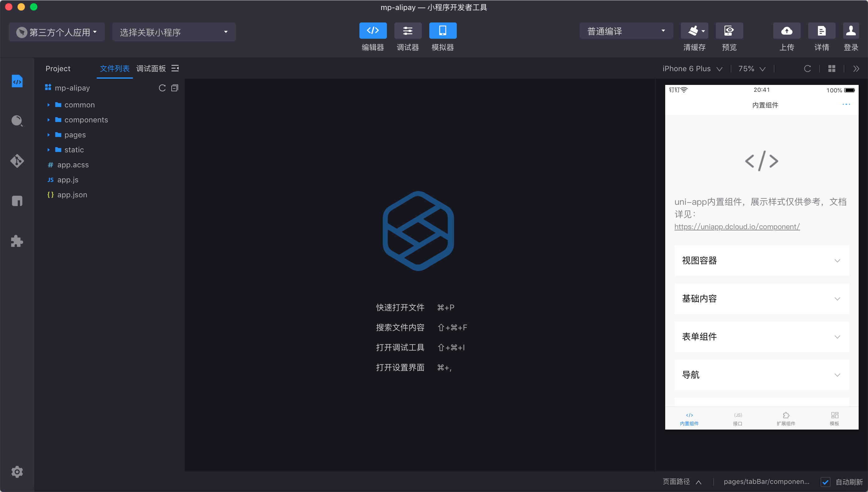Screen dimensions: 868x492
Task: Open the Git source control sidebar icon
Action: [17, 161]
